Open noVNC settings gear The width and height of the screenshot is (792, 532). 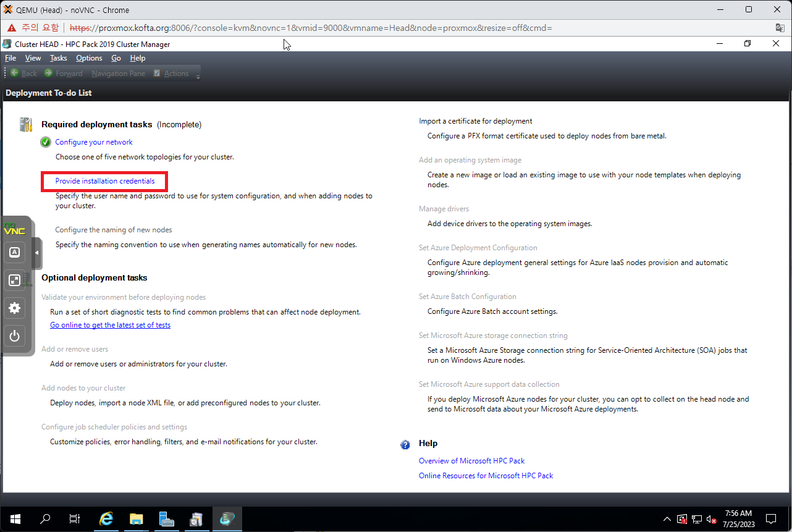click(x=15, y=308)
